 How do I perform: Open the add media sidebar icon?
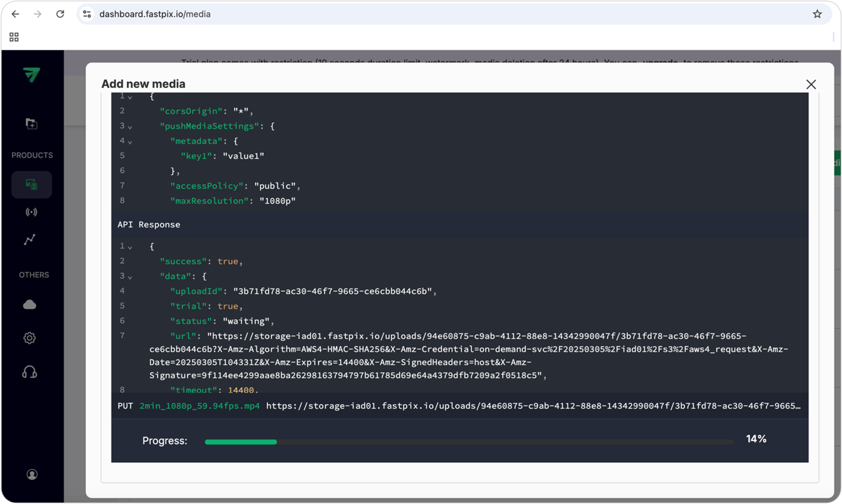(x=32, y=123)
